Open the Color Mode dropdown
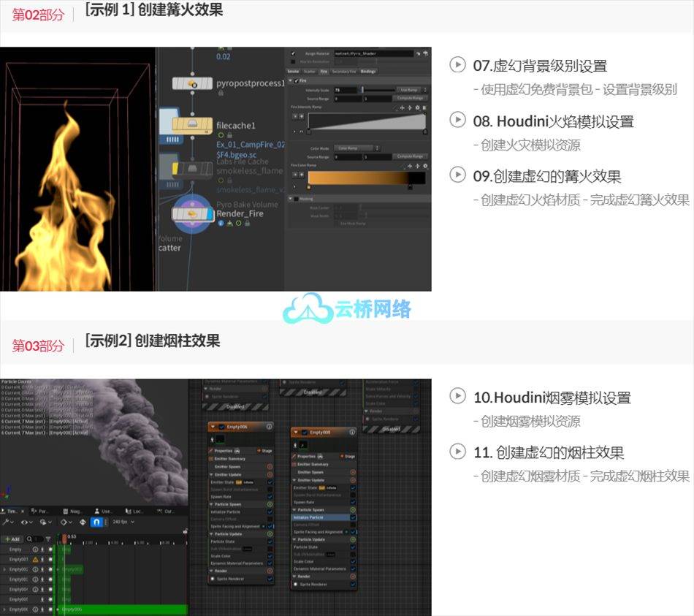 [x=356, y=148]
